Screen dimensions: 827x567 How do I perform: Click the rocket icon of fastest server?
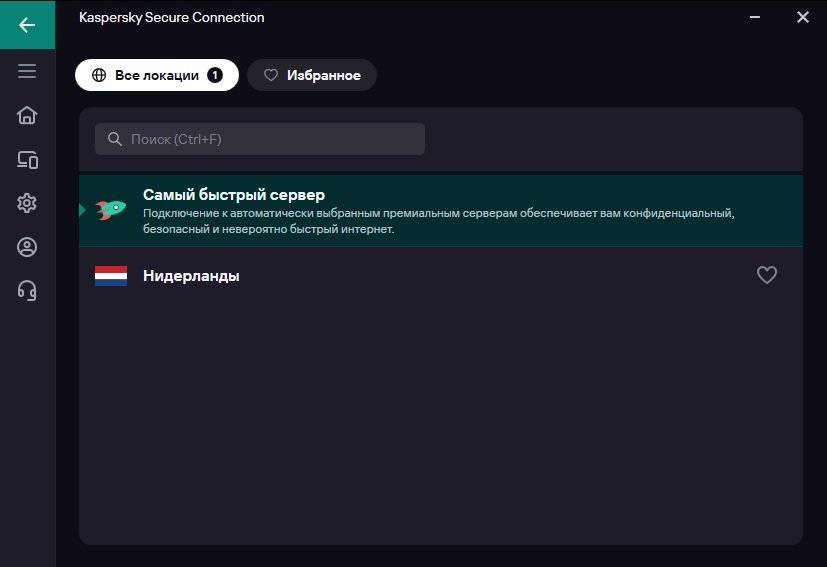click(111, 209)
